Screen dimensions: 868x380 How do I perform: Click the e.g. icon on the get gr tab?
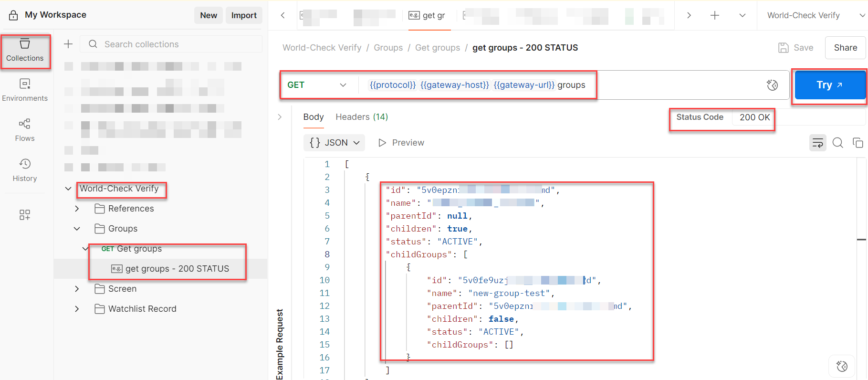coord(414,15)
